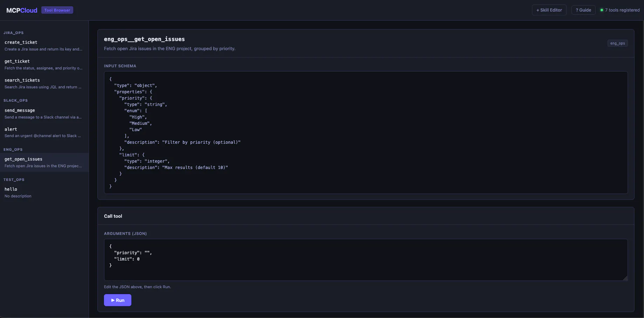Select the create_ticket tool
The width and height of the screenshot is (644, 318).
[44, 46]
